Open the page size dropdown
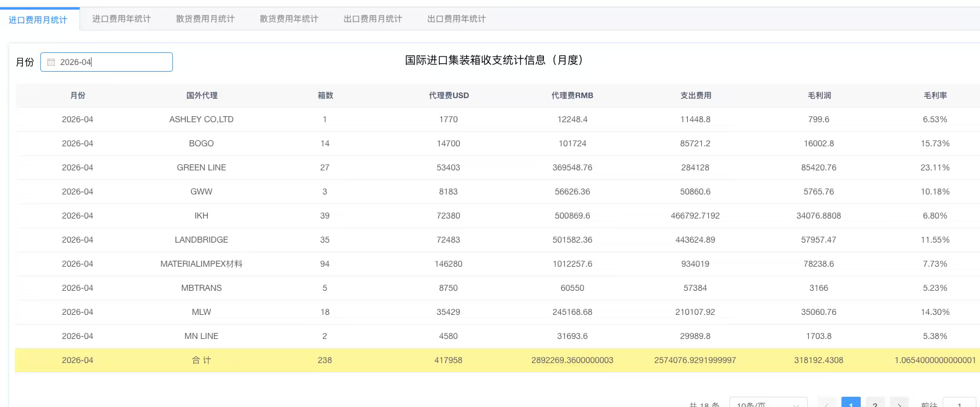The height and width of the screenshot is (407, 980). coord(769,403)
